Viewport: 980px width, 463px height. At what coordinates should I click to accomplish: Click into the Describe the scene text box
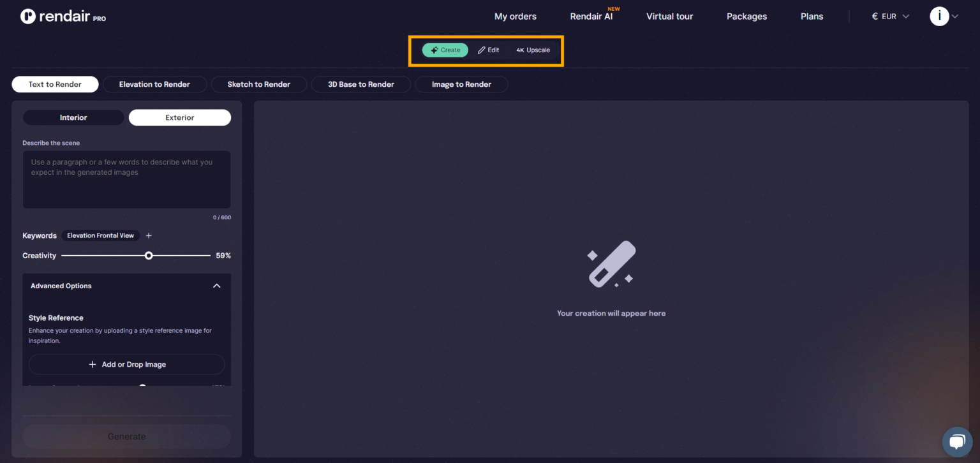coord(126,179)
